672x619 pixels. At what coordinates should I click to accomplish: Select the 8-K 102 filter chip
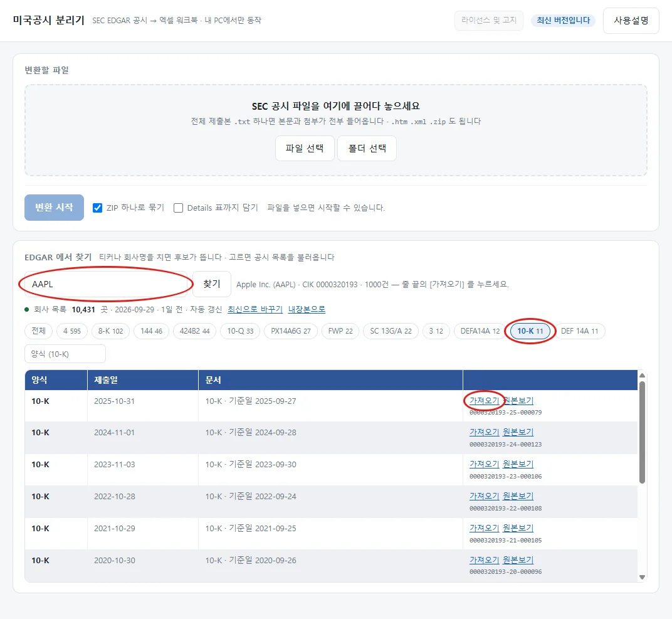110,331
